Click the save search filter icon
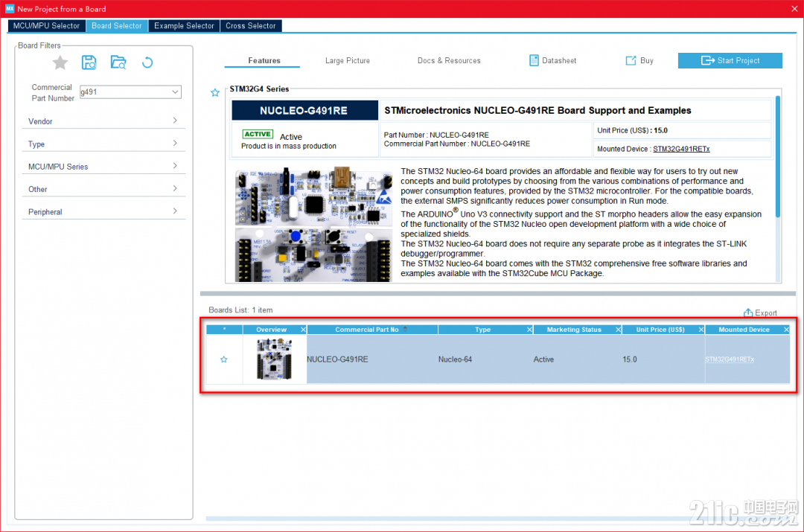 click(x=89, y=63)
